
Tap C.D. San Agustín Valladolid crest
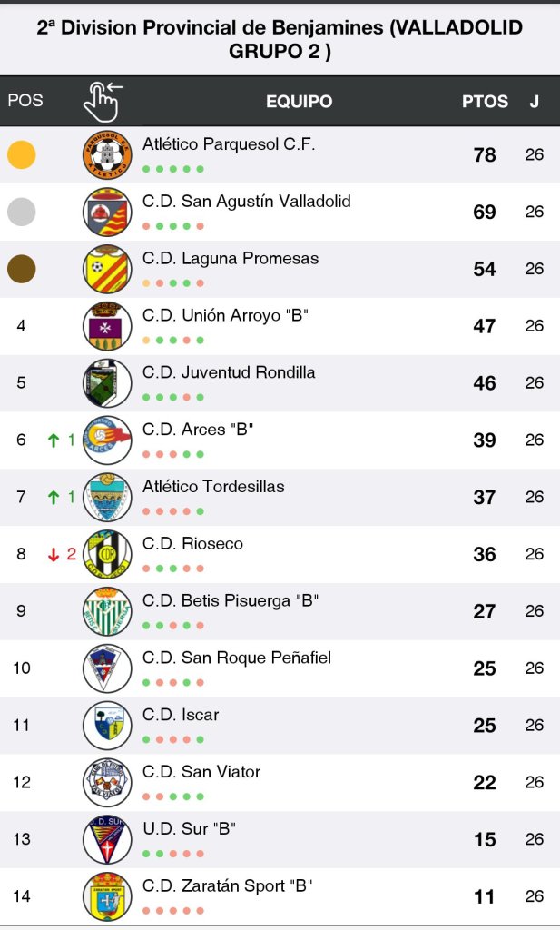pos(107,212)
